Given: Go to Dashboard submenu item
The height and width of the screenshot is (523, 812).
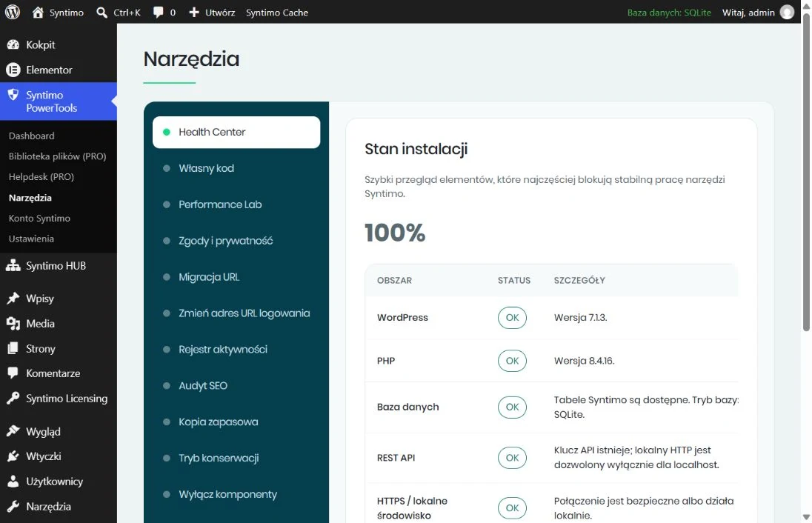Looking at the screenshot, I should [x=32, y=136].
